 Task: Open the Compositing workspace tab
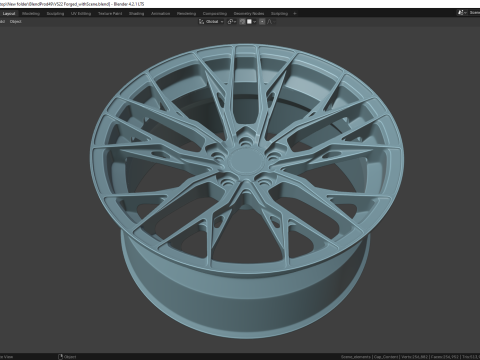[215, 14]
